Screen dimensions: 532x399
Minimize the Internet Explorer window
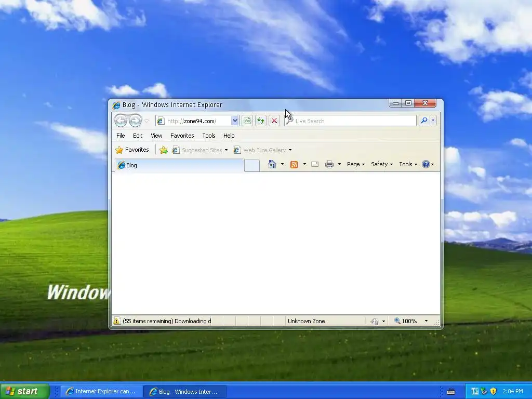coord(395,103)
